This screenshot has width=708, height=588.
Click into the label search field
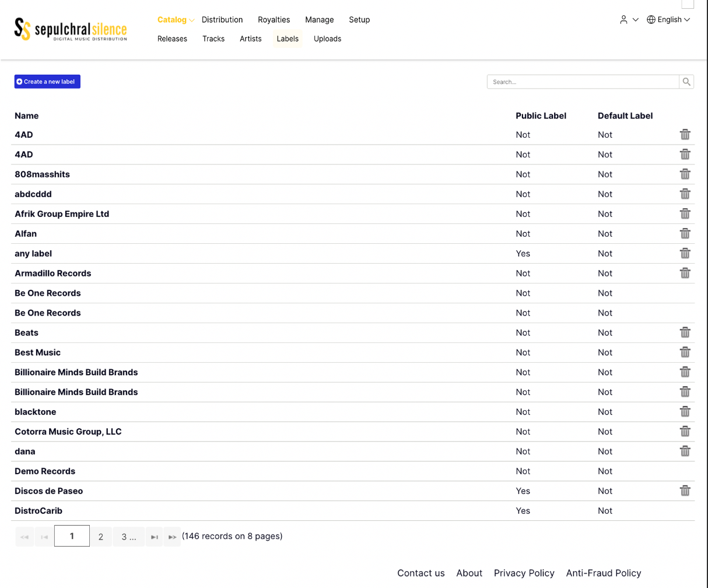(x=583, y=82)
